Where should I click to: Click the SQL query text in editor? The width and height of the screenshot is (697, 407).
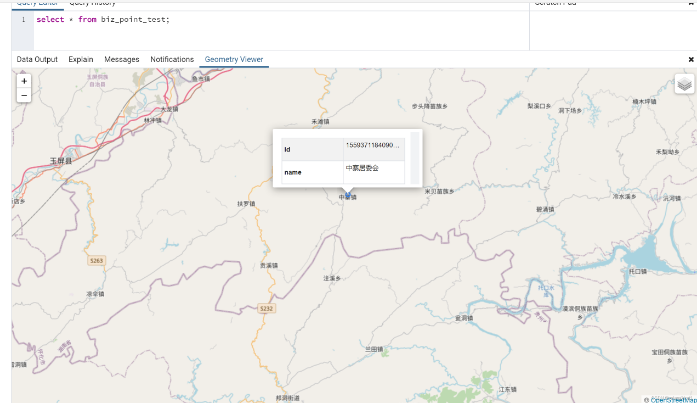pos(103,20)
